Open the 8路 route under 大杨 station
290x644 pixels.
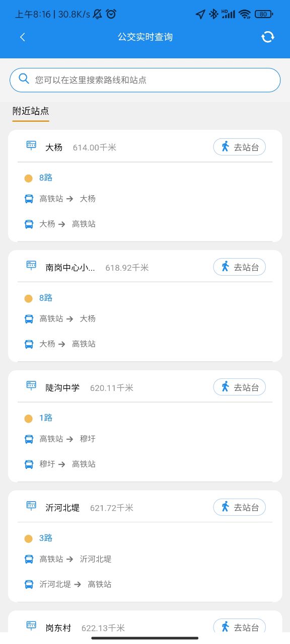tap(45, 178)
